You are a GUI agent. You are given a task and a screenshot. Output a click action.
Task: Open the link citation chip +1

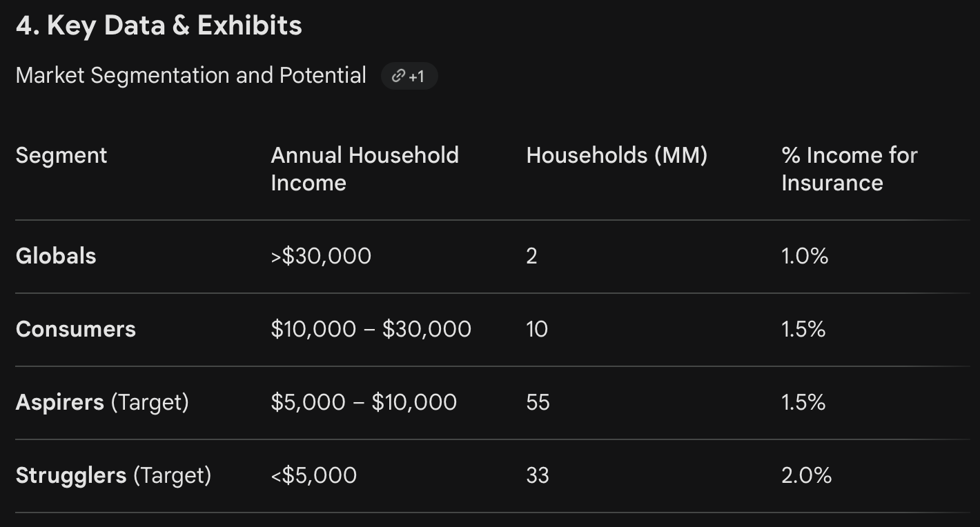pyautogui.click(x=409, y=76)
